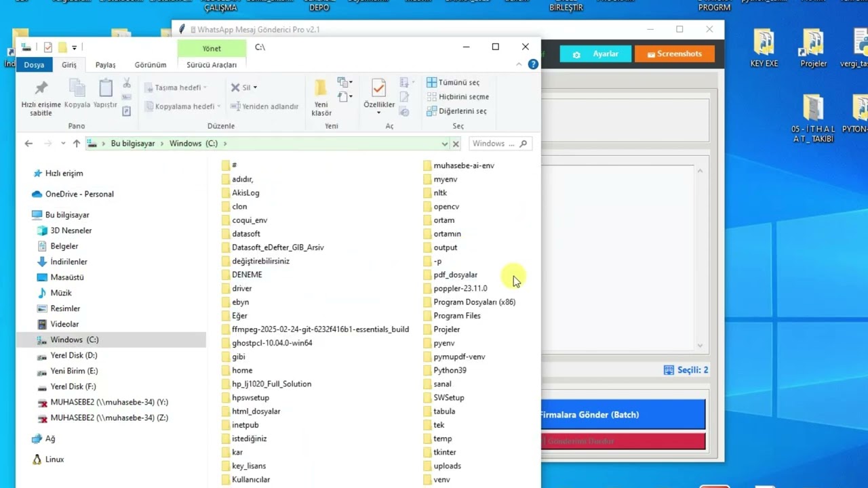
Task: Click the paste shortcut icon in Pano
Action: point(127,111)
